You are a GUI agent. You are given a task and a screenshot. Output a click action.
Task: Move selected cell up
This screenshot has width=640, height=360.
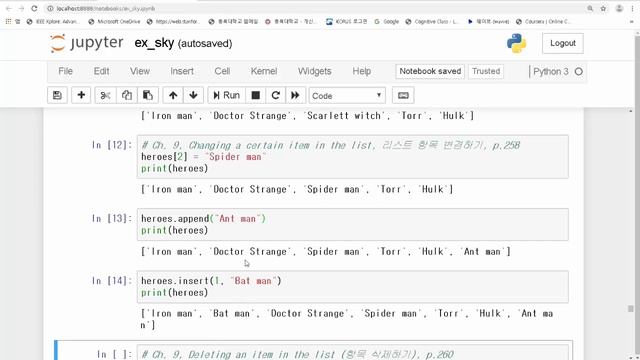coord(173,96)
